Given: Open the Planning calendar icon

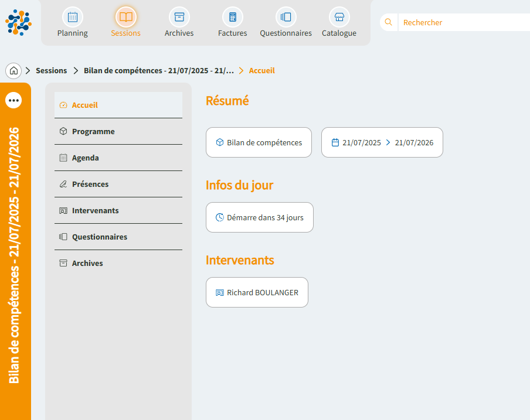Looking at the screenshot, I should (x=72, y=17).
